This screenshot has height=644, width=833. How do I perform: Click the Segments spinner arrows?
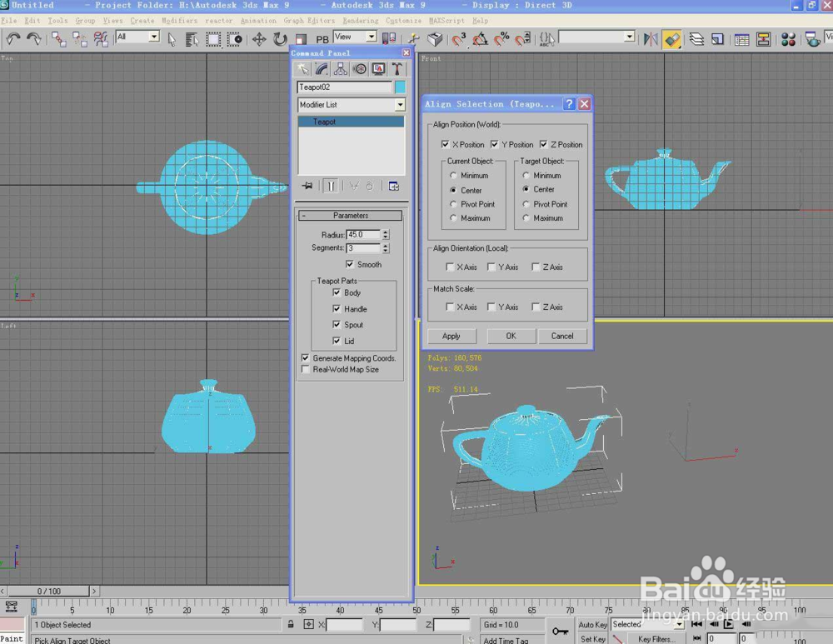point(386,248)
